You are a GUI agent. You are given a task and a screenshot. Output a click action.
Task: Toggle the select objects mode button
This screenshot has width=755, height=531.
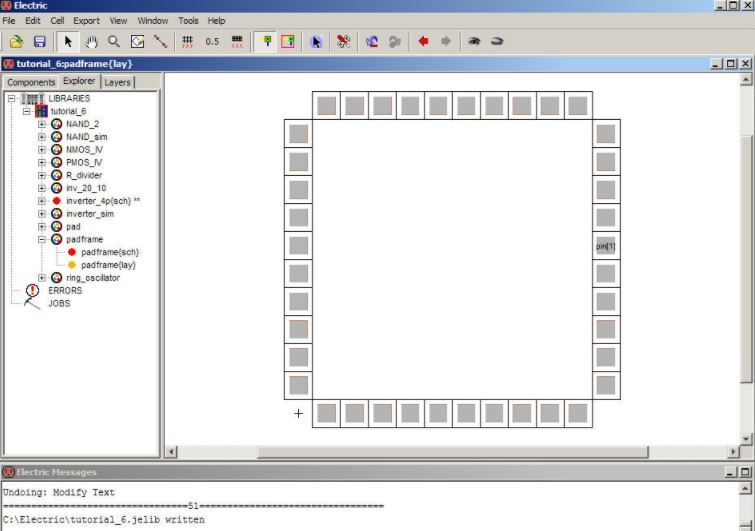tap(265, 42)
